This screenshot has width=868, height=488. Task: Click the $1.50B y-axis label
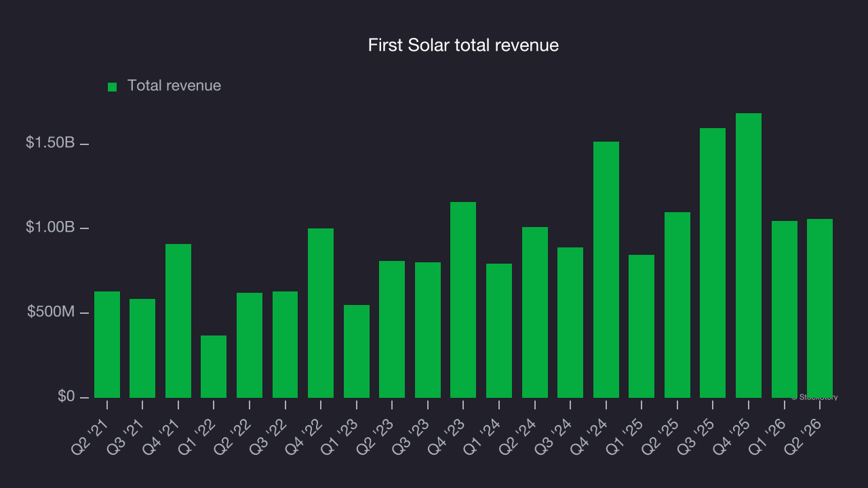(50, 143)
